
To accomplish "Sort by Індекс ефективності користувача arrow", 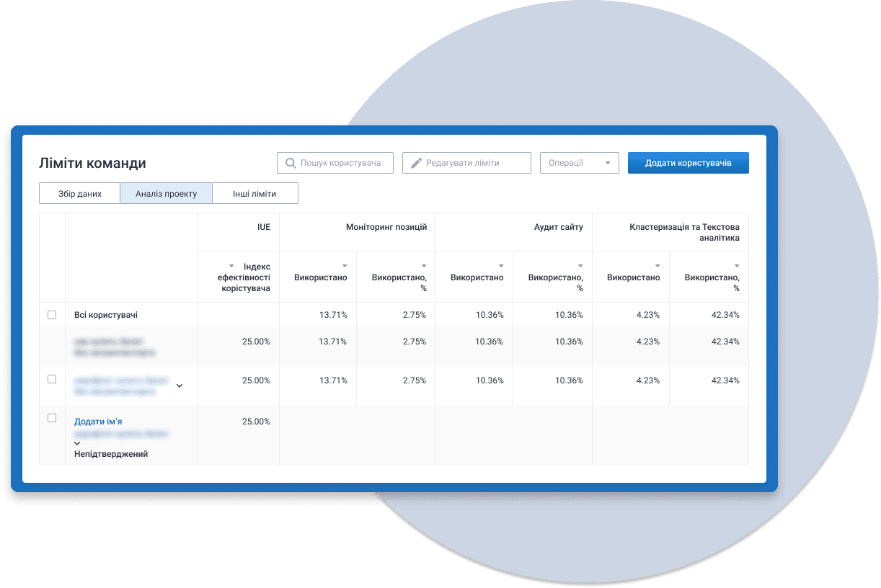I will pos(231,266).
